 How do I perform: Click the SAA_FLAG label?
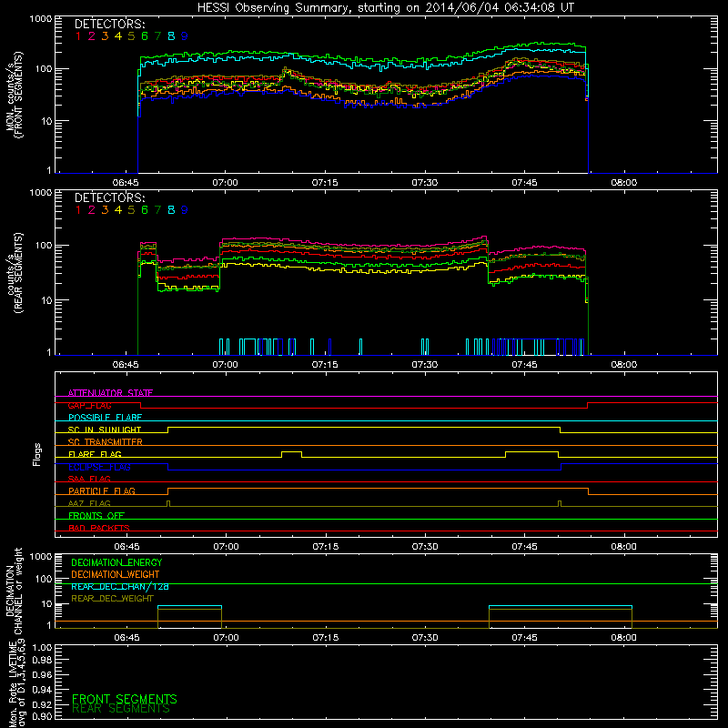point(89,479)
